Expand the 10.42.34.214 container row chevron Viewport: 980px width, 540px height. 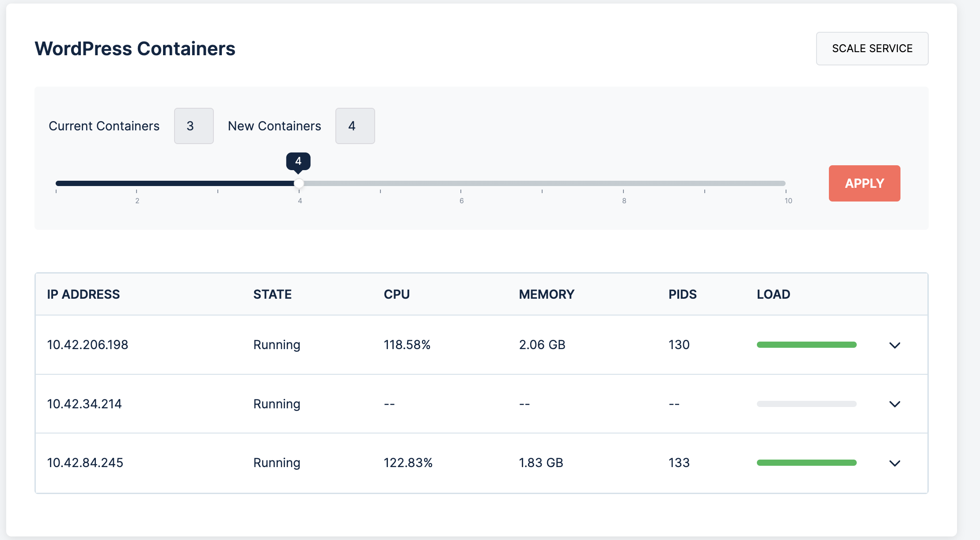coord(894,404)
